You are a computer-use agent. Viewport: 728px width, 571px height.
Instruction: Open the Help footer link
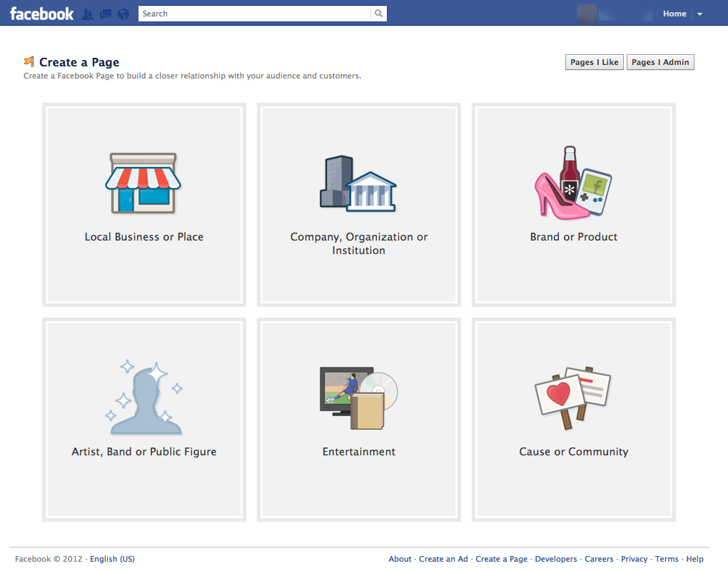(694, 559)
